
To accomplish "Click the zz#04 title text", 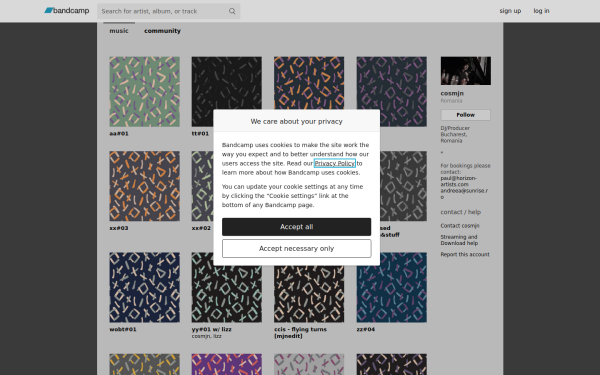I will click(x=366, y=329).
